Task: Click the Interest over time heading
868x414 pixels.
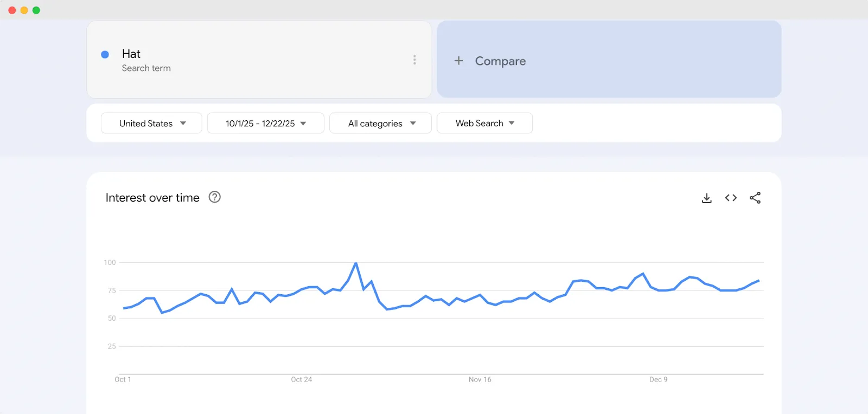Action: (152, 198)
